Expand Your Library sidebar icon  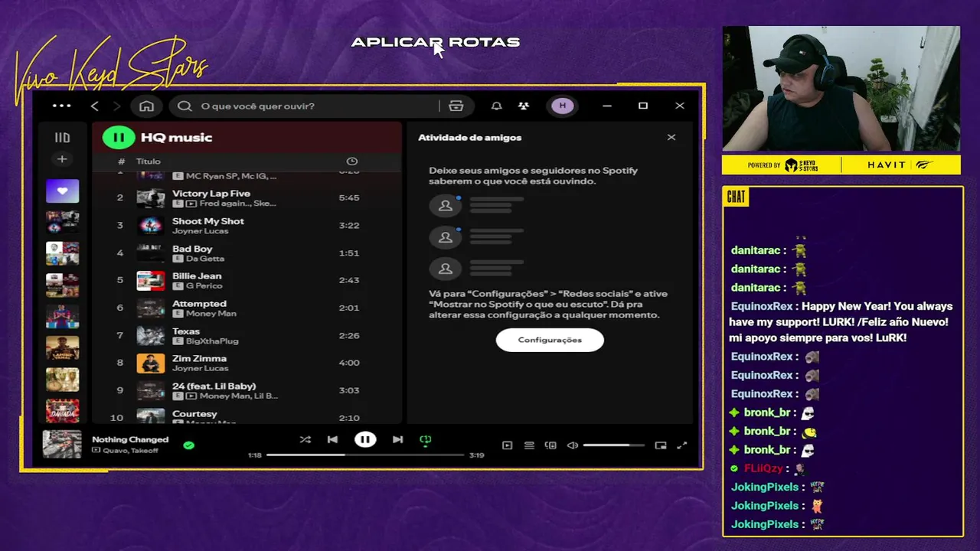(62, 138)
